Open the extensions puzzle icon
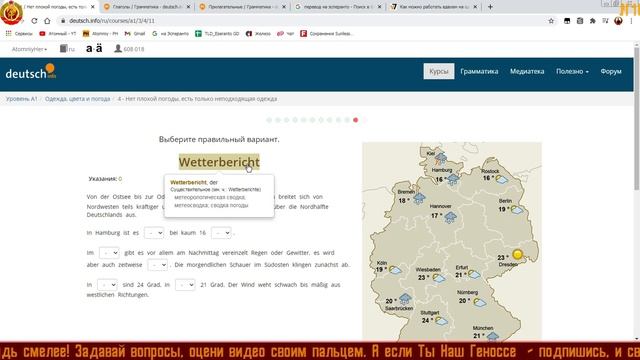Image resolution: width=640 pixels, height=360 pixels. (x=593, y=21)
